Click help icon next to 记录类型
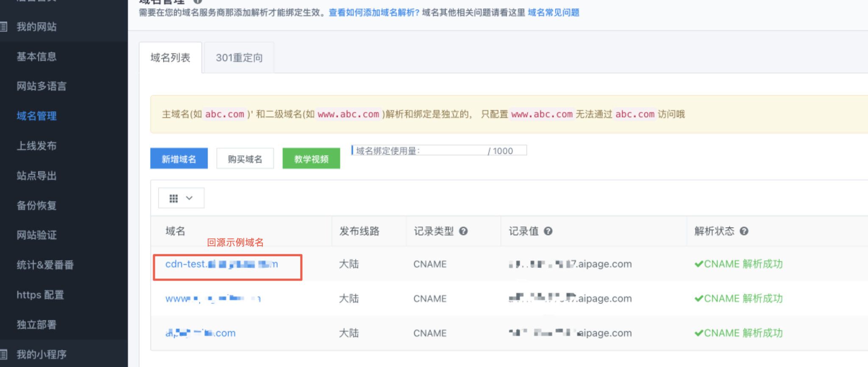The width and height of the screenshot is (868, 367). [x=463, y=231]
